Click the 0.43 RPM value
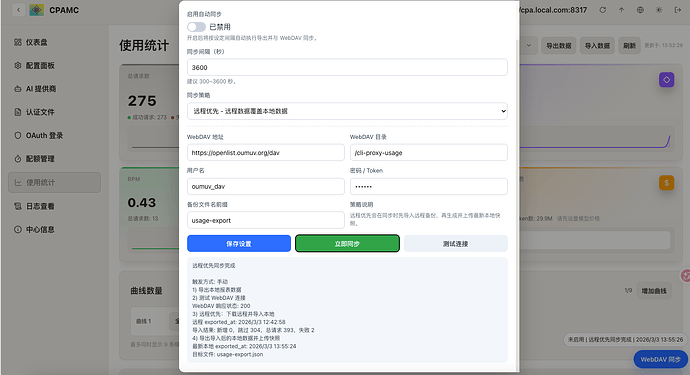Image resolution: width=690 pixels, height=375 pixels. [x=142, y=202]
